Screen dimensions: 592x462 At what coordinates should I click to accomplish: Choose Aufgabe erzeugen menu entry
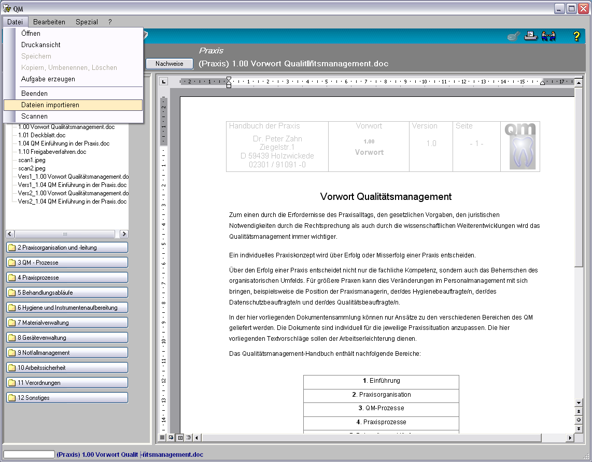click(73, 79)
